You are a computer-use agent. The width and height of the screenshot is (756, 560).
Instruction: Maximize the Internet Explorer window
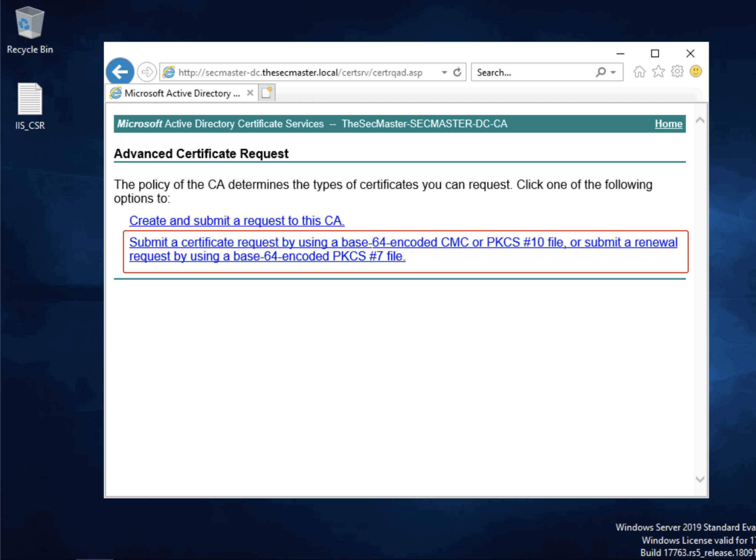pyautogui.click(x=655, y=54)
